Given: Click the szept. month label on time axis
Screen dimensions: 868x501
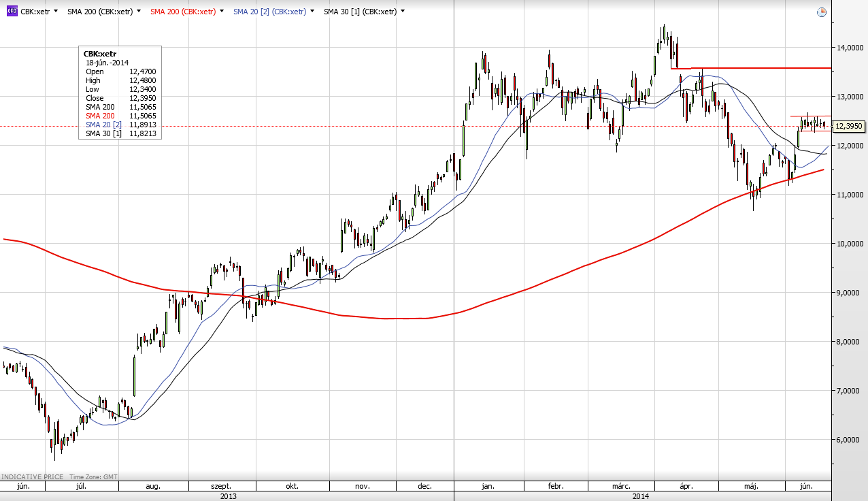Looking at the screenshot, I should coord(221,487).
